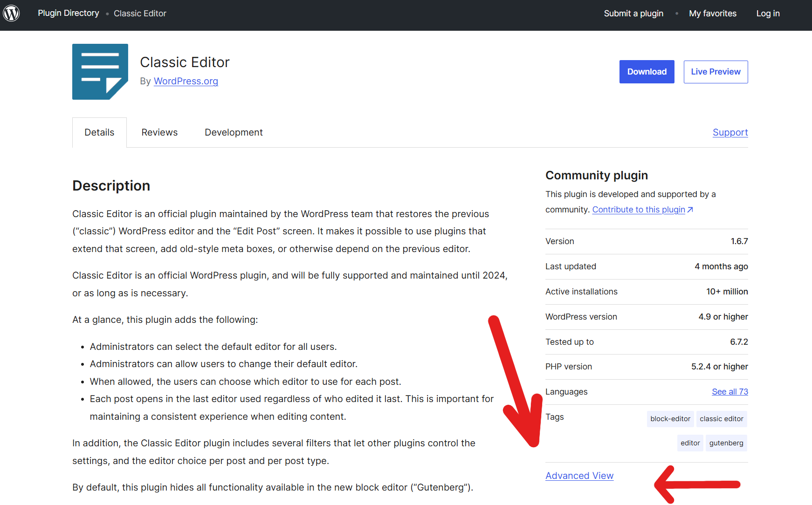
Task: Go to My favorites
Action: click(713, 14)
